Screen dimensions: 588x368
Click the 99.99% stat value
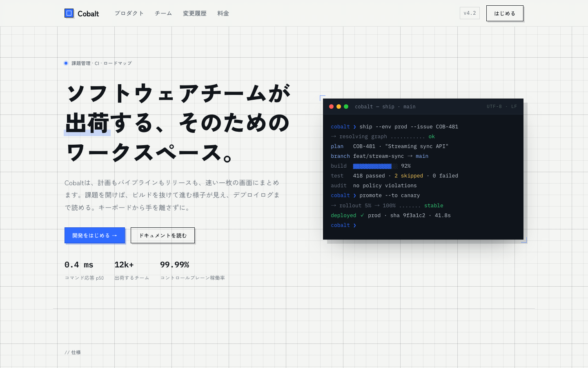tap(174, 265)
